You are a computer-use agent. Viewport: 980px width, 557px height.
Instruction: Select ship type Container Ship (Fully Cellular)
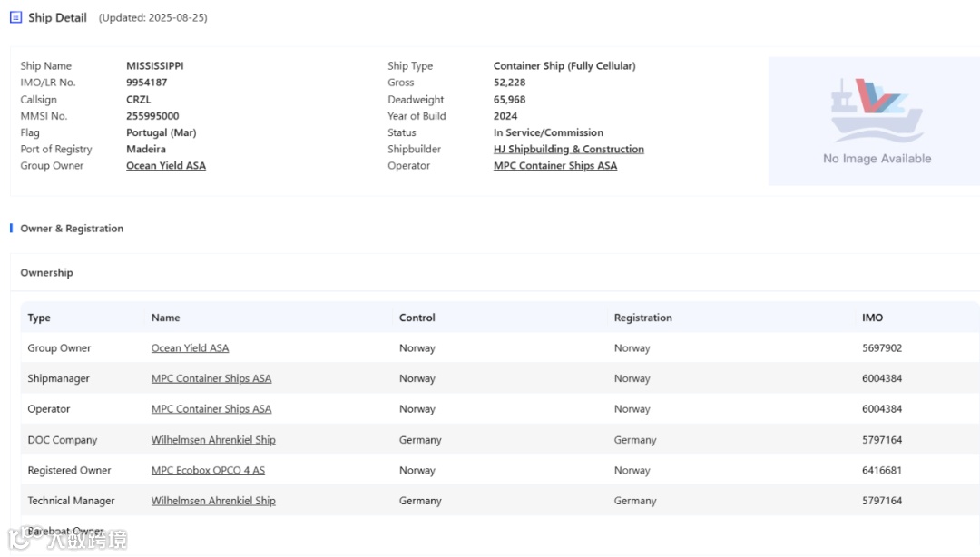[564, 65]
